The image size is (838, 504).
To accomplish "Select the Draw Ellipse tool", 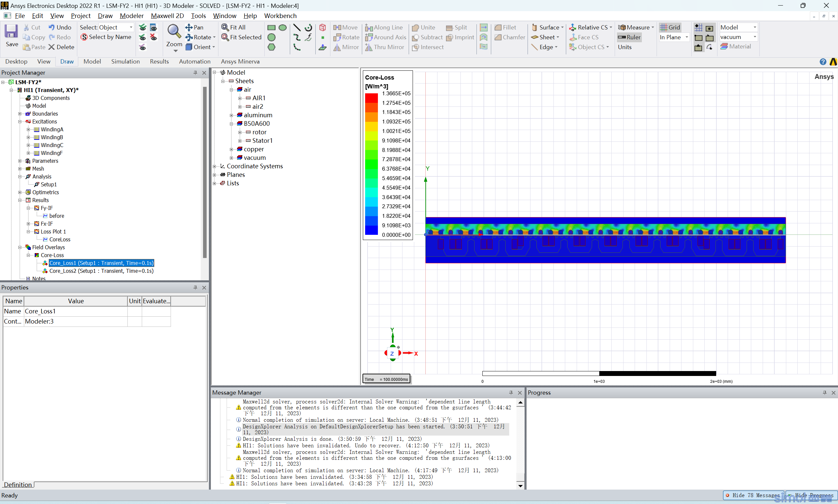I will pyautogui.click(x=283, y=28).
